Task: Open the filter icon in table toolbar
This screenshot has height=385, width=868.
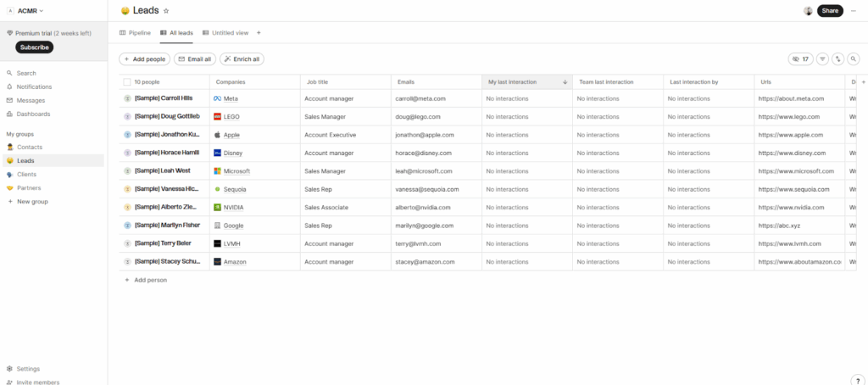Action: 822,59
